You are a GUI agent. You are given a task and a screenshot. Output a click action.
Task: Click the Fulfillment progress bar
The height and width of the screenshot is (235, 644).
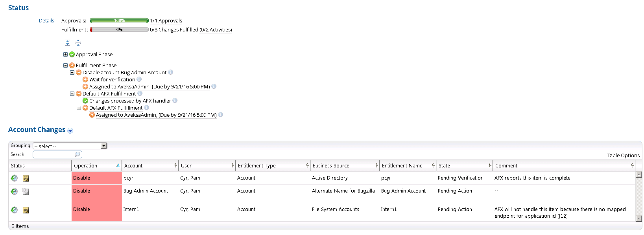119,30
